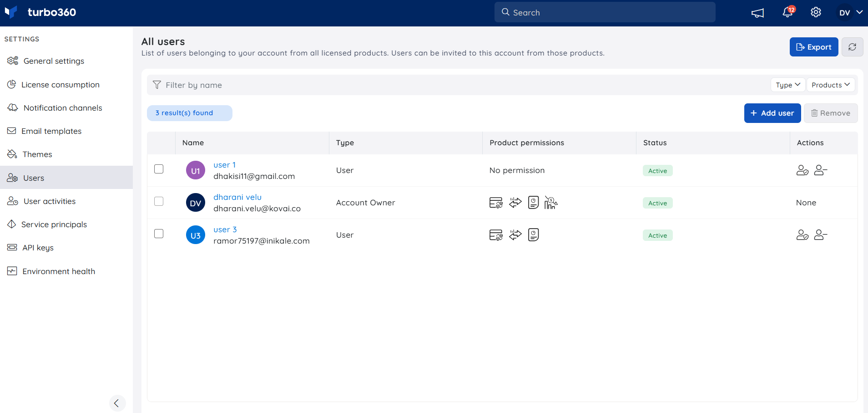868x413 pixels.
Task: Click user 3's first product permission icon
Action: coord(496,235)
